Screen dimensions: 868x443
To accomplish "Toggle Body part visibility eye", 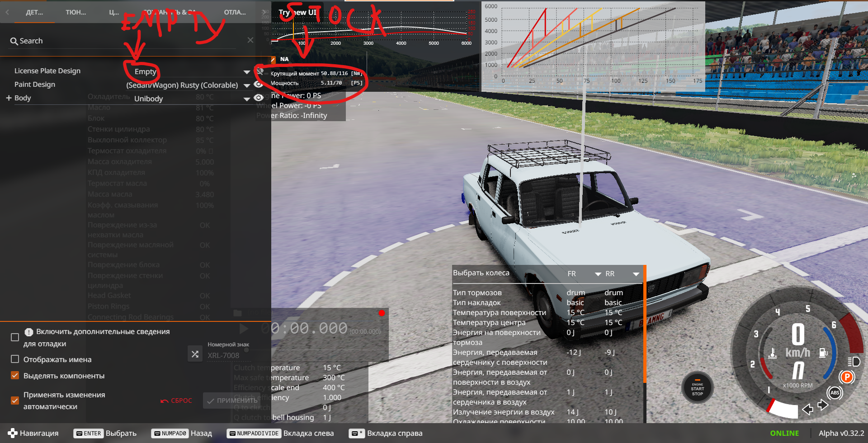I will coord(259,98).
